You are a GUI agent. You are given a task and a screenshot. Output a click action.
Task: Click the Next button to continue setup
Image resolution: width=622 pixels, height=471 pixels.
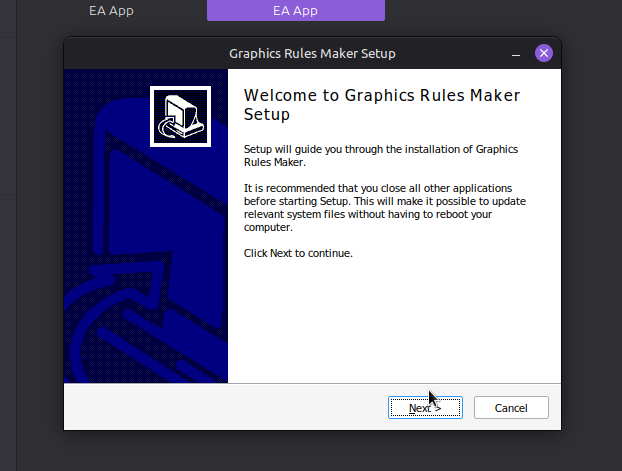click(x=424, y=408)
